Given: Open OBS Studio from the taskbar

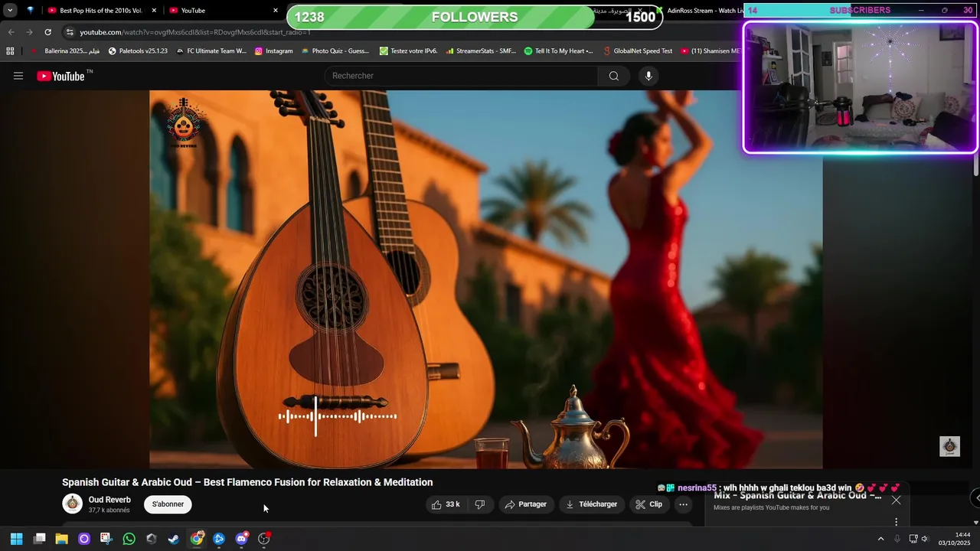Looking at the screenshot, I should coord(264,539).
